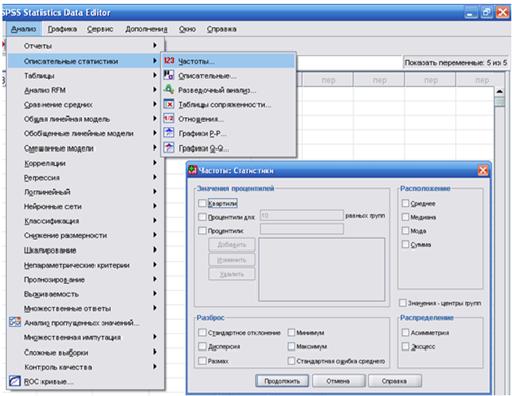Click the Описательные submenu icon

(169, 75)
